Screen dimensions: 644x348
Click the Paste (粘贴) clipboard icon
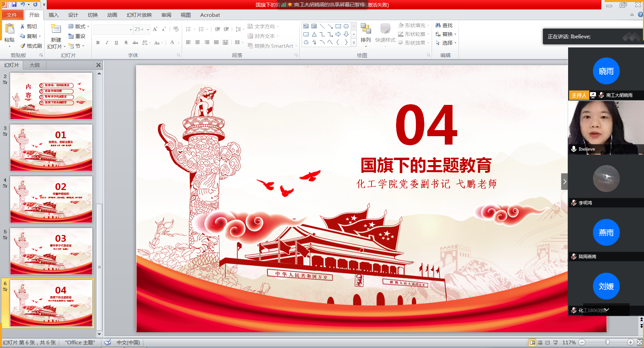pos(9,29)
